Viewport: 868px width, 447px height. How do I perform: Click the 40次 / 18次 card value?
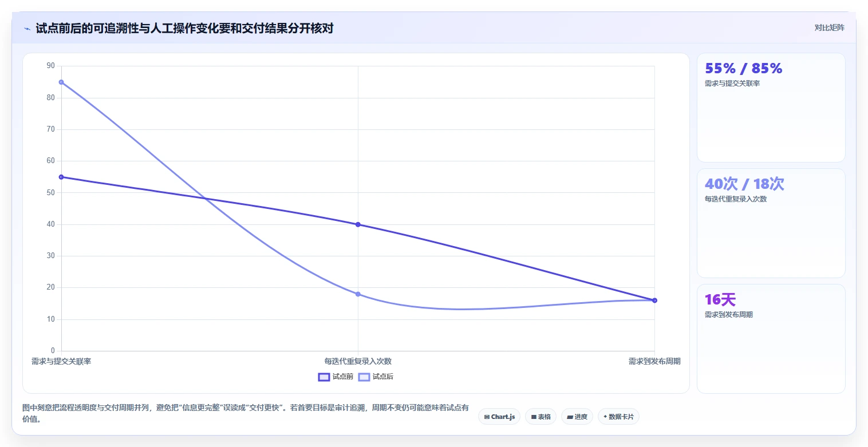[744, 184]
